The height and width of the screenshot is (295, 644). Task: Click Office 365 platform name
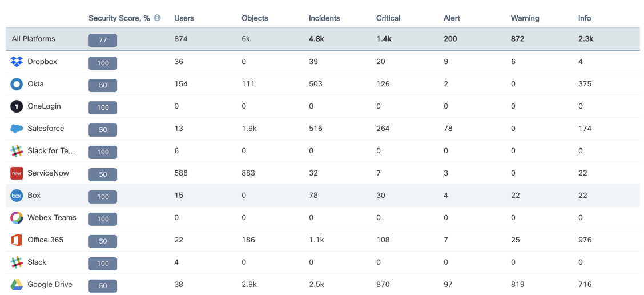coord(46,240)
